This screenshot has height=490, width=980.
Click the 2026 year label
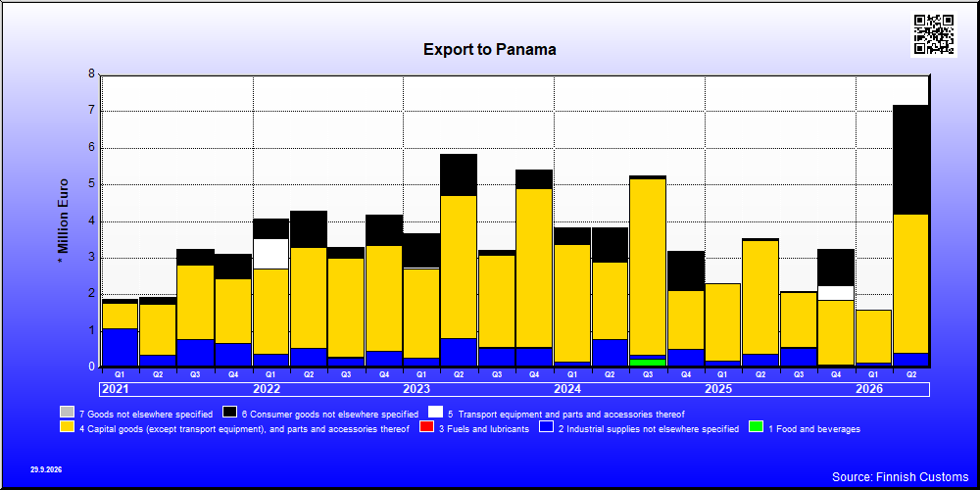(869, 389)
